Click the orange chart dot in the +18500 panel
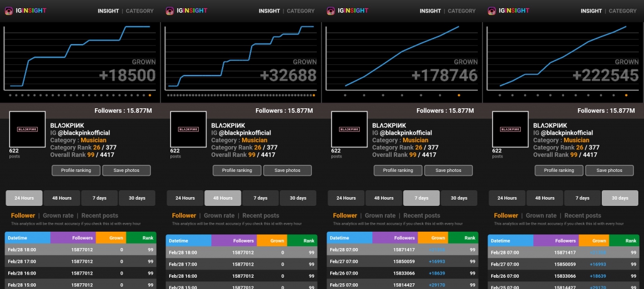 point(150,95)
